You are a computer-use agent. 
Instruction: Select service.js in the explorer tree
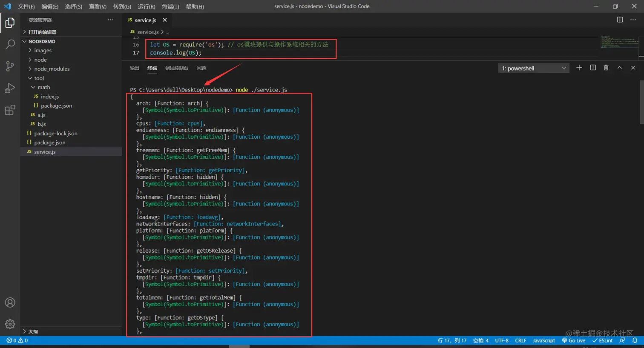(x=71, y=152)
